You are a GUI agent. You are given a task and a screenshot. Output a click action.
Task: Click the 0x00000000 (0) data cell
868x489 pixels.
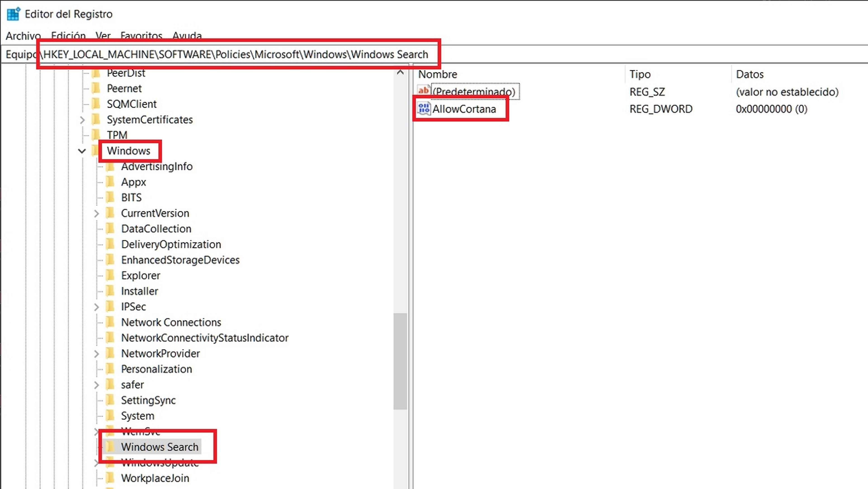[771, 109]
